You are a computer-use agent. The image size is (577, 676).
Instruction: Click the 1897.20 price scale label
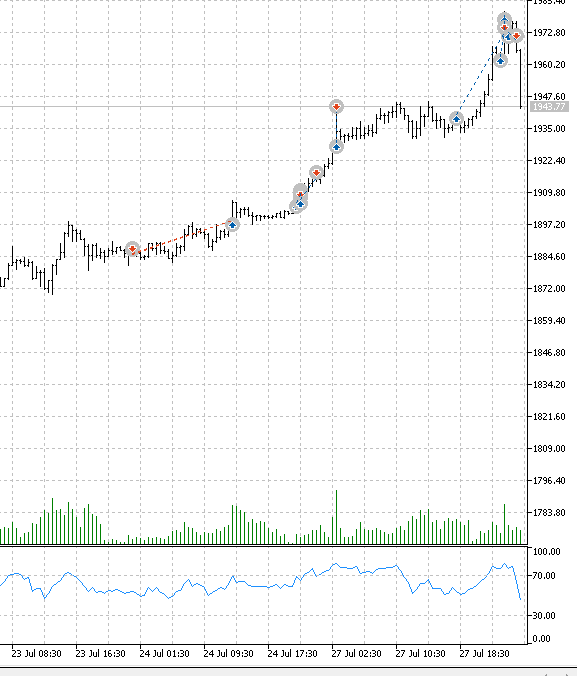click(549, 224)
